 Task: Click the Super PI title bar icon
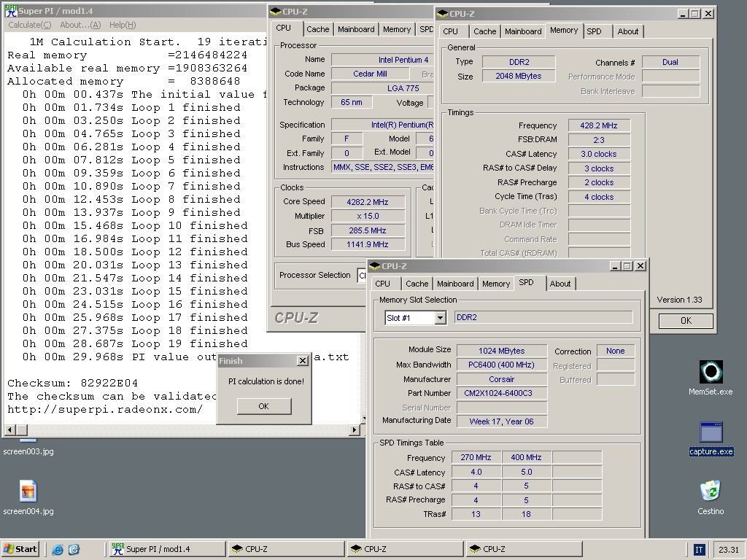[11, 11]
